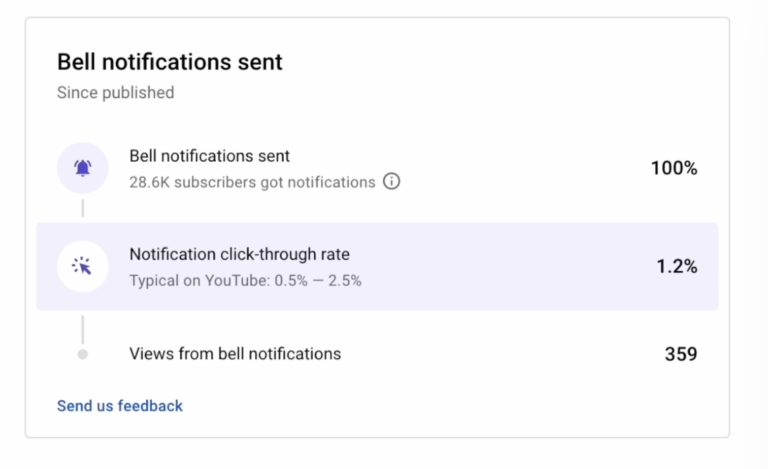Click the Bell notifications sent card heading

169,62
